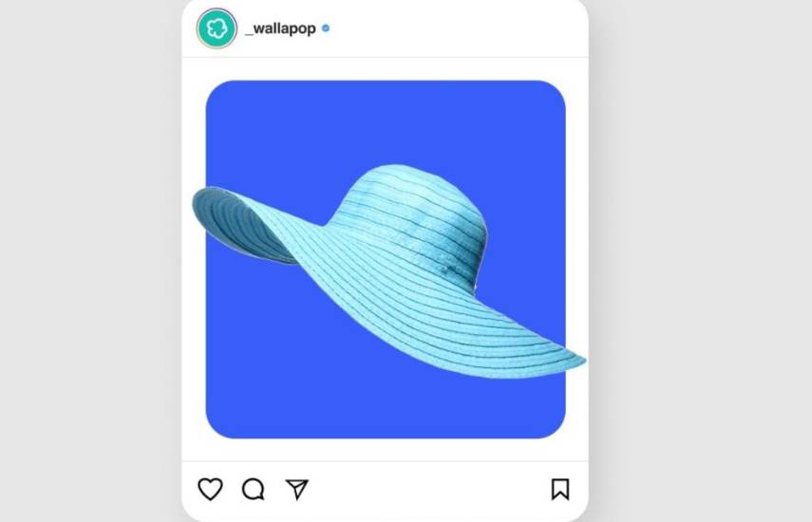812x522 pixels.
Task: Click the green Wallapop logo inside the avatar ring
Action: pyautogui.click(x=217, y=28)
